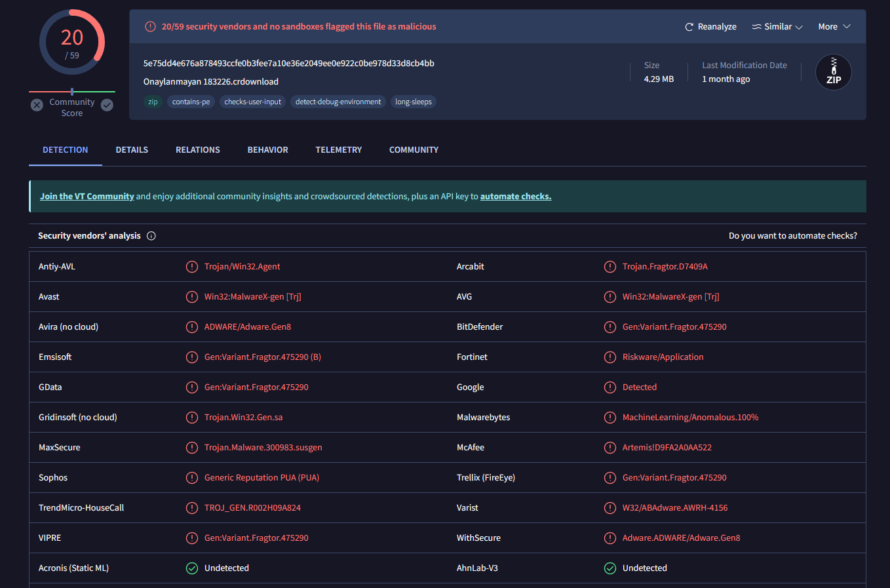Select the detect-debug-environment tag
Screen dimensions: 890x588
[338, 102]
